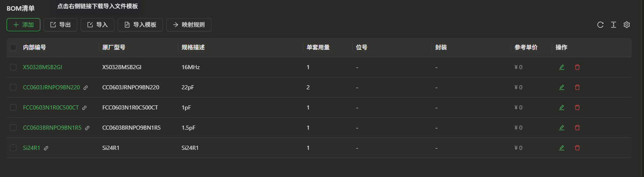This screenshot has height=177, width=644.
Task: Toggle the select-all header checkbox
Action: (x=14, y=47)
